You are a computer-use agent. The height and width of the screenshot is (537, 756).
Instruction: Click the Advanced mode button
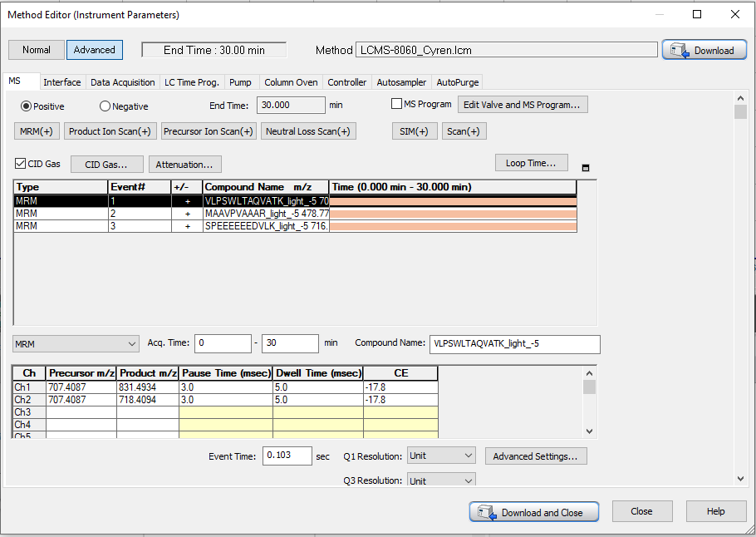click(95, 50)
